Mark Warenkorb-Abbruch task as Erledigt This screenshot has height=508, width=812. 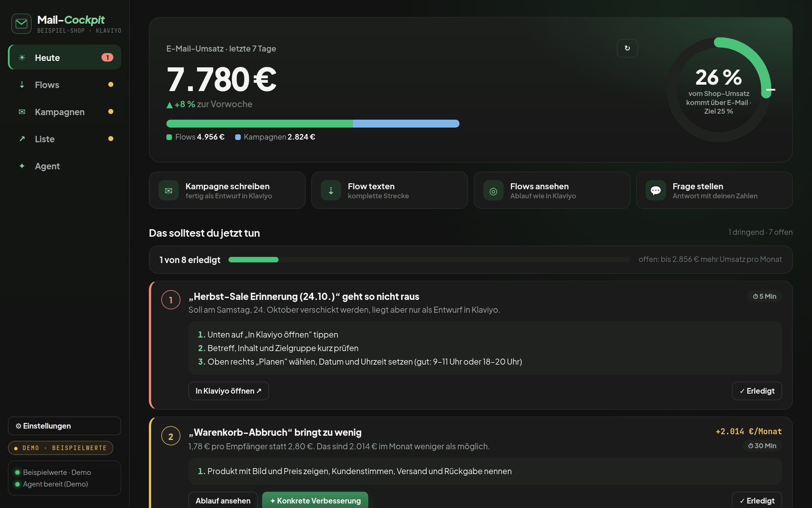tap(757, 500)
